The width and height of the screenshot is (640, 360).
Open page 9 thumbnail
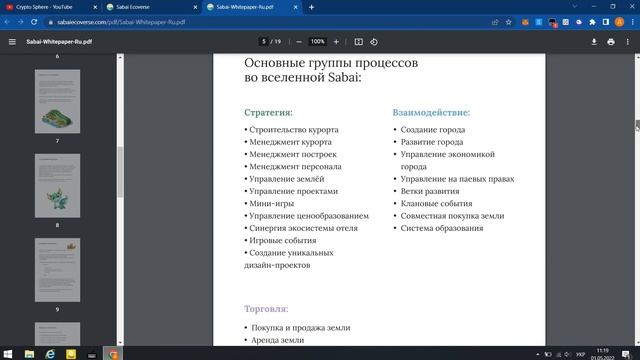57,270
